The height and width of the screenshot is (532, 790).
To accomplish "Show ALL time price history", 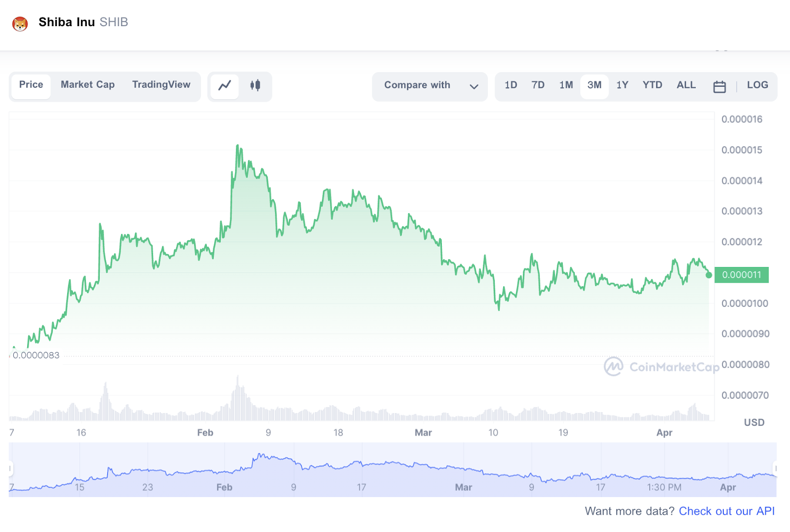I will click(686, 85).
